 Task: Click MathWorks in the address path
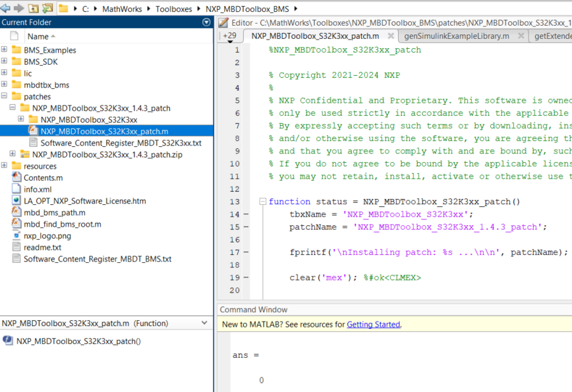pos(122,9)
